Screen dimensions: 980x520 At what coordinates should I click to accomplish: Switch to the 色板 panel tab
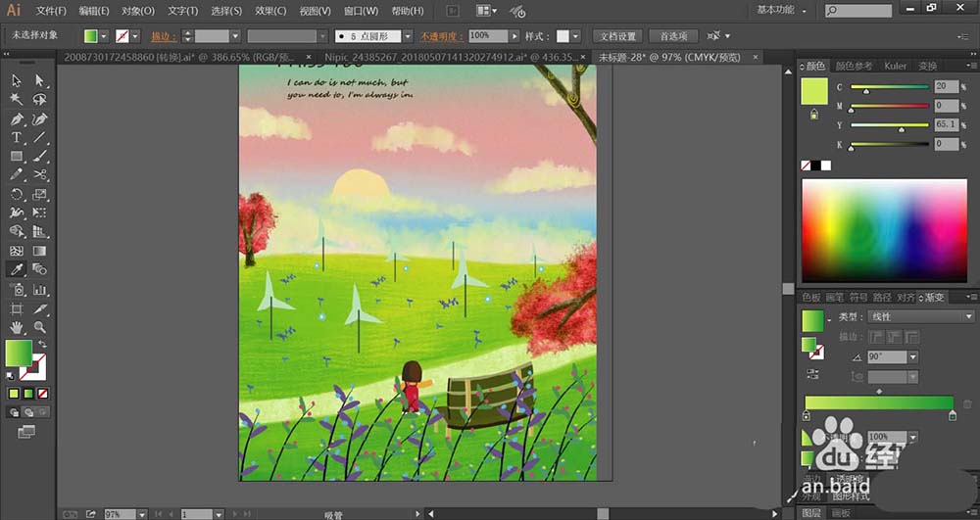811,297
